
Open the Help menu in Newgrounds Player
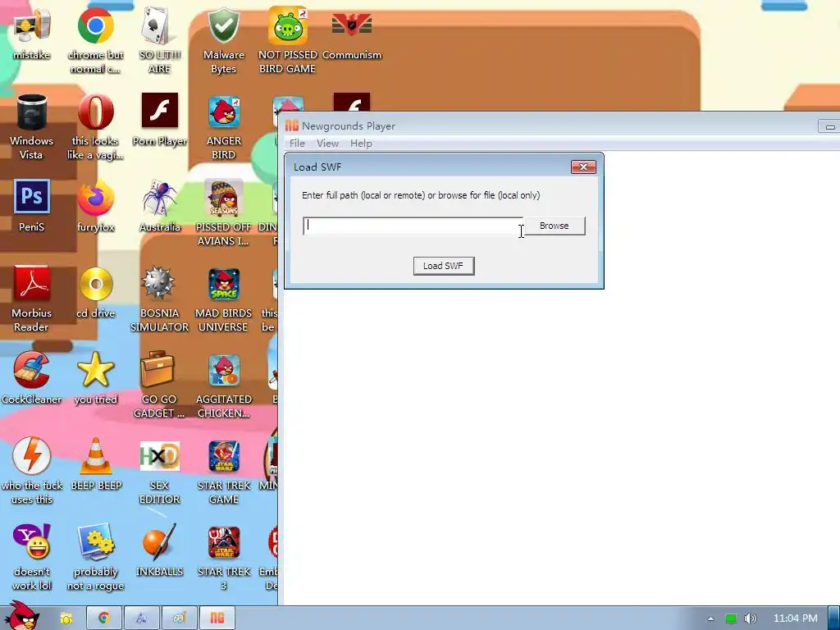(361, 143)
